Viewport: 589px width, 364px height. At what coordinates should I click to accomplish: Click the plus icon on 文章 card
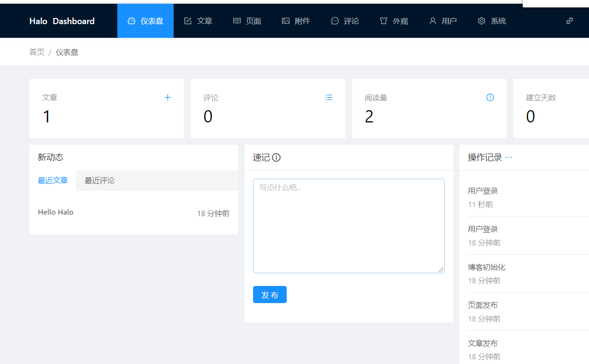[x=167, y=97]
